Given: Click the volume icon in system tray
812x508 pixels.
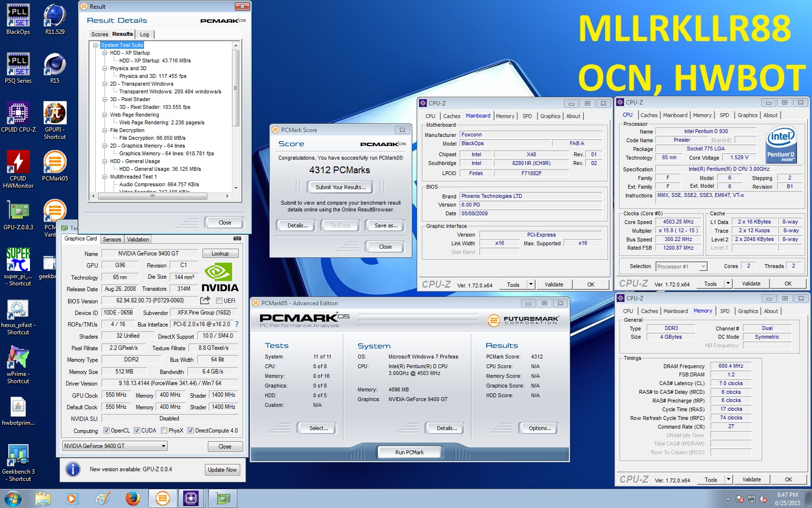Looking at the screenshot, I should [x=763, y=499].
